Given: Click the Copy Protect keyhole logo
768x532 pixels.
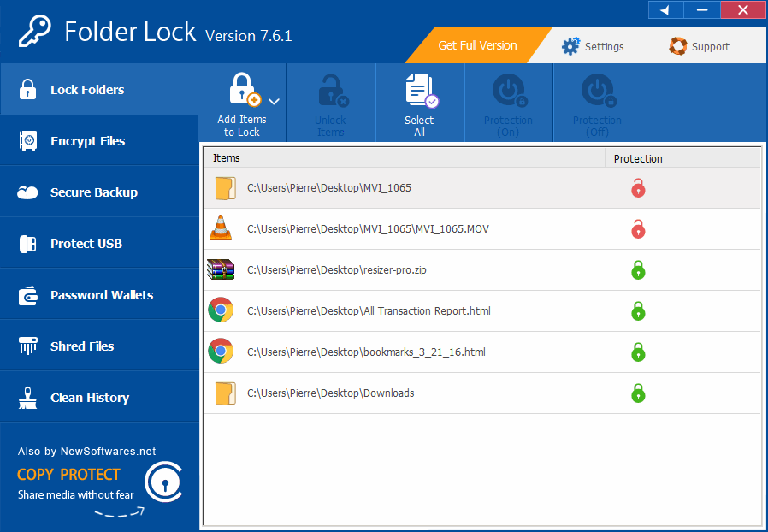Looking at the screenshot, I should [163, 482].
